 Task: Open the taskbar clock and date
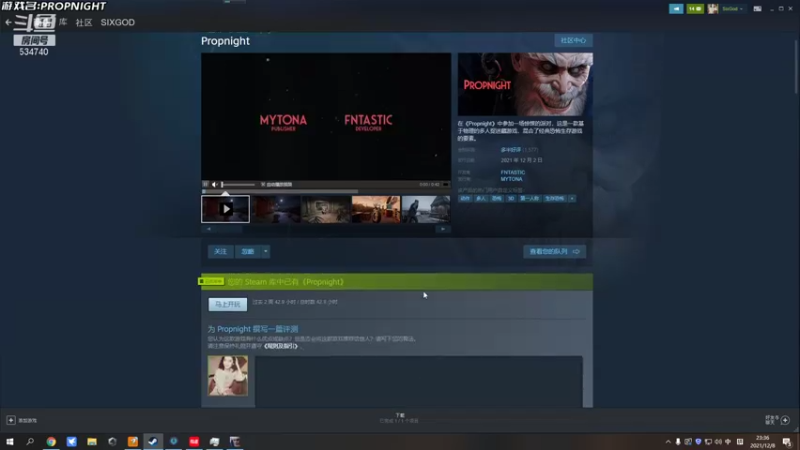tap(763, 442)
